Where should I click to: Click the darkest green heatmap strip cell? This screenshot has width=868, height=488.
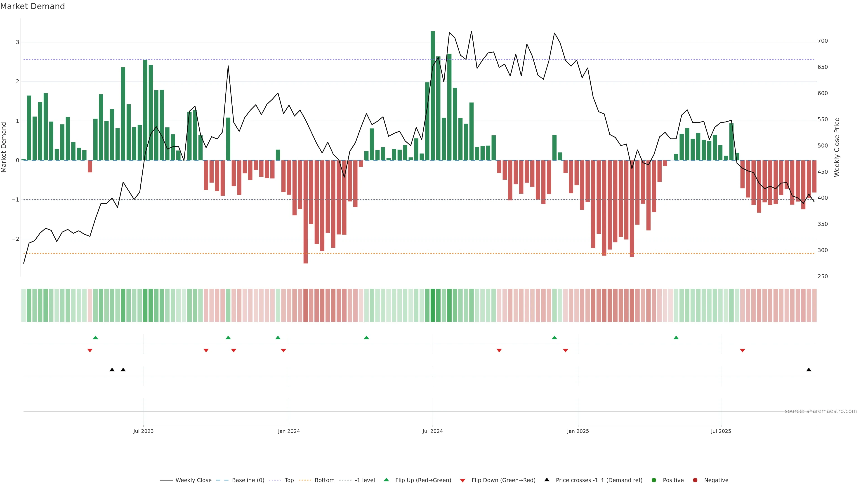tap(433, 305)
